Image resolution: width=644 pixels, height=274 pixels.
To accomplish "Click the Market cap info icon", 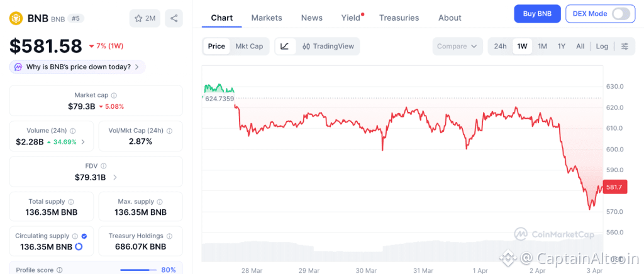I will point(114,96).
